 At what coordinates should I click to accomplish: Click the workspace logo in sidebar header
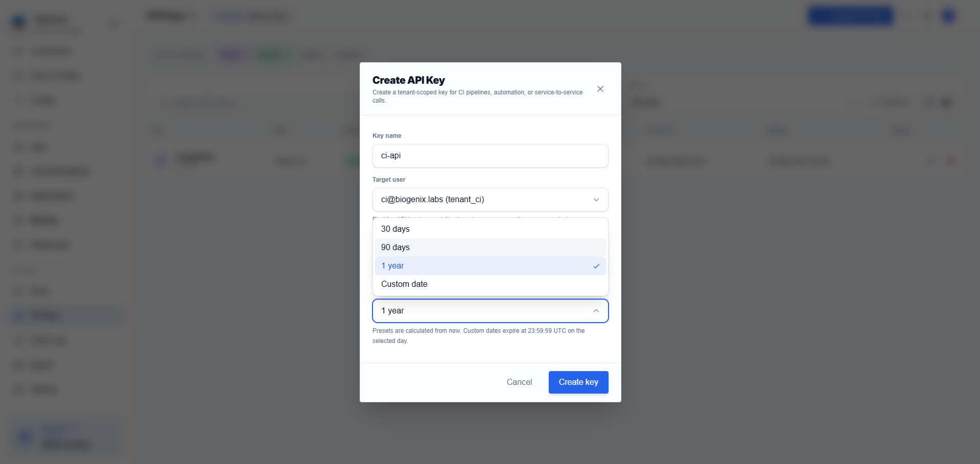tap(19, 21)
